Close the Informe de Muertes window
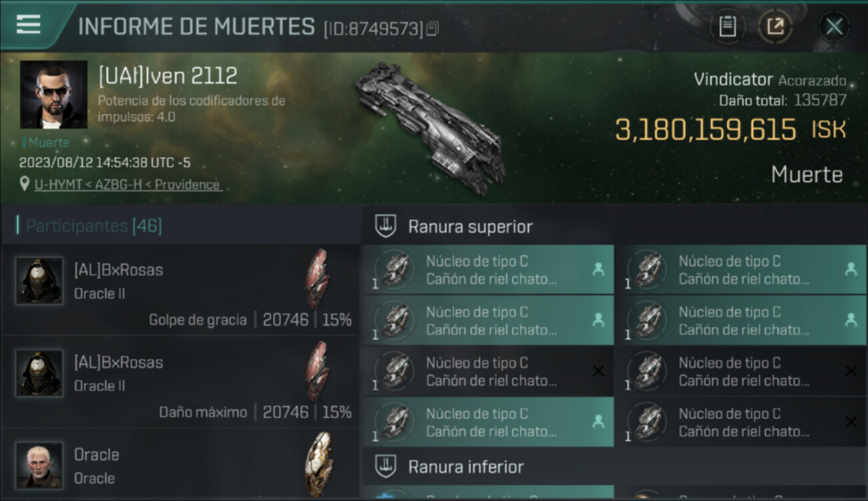 click(833, 27)
